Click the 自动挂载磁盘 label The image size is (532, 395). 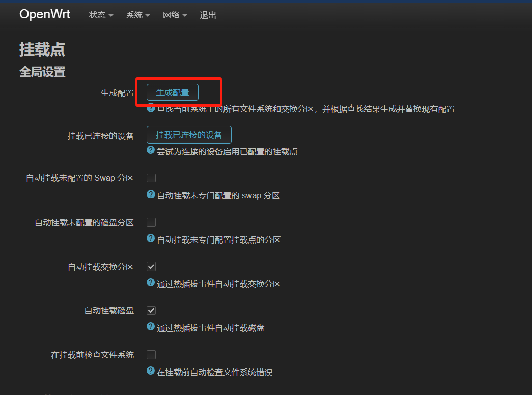pos(109,311)
